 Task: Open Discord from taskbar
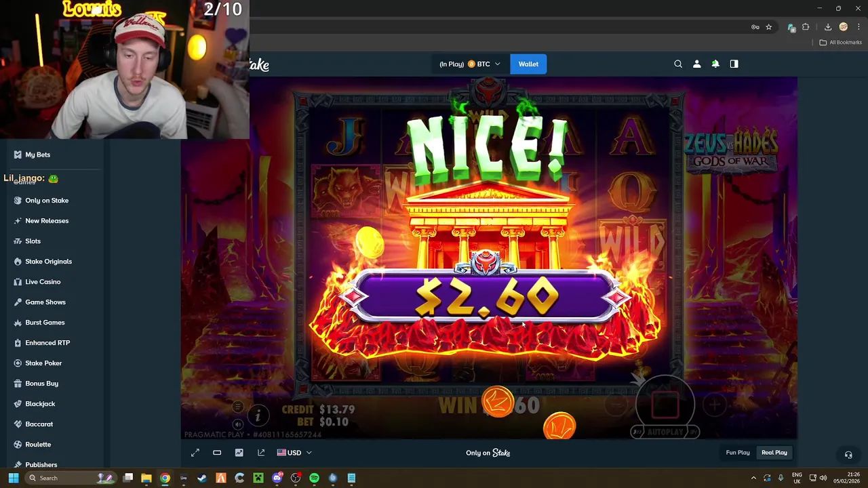(x=277, y=478)
